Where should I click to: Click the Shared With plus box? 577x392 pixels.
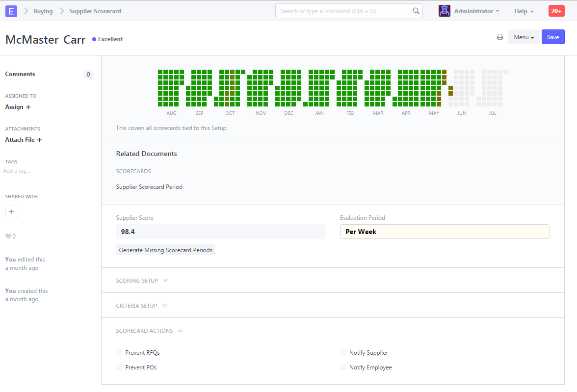tap(11, 211)
